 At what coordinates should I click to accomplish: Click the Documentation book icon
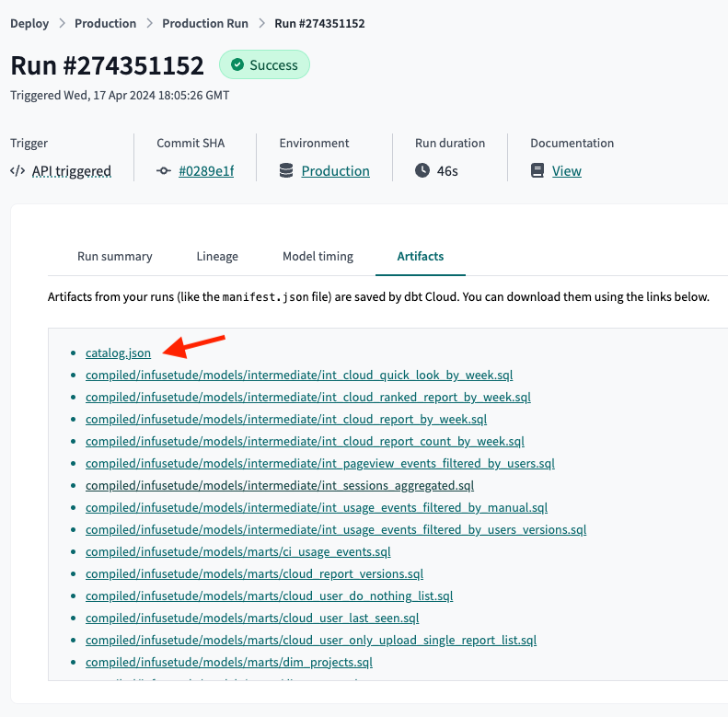coord(537,171)
